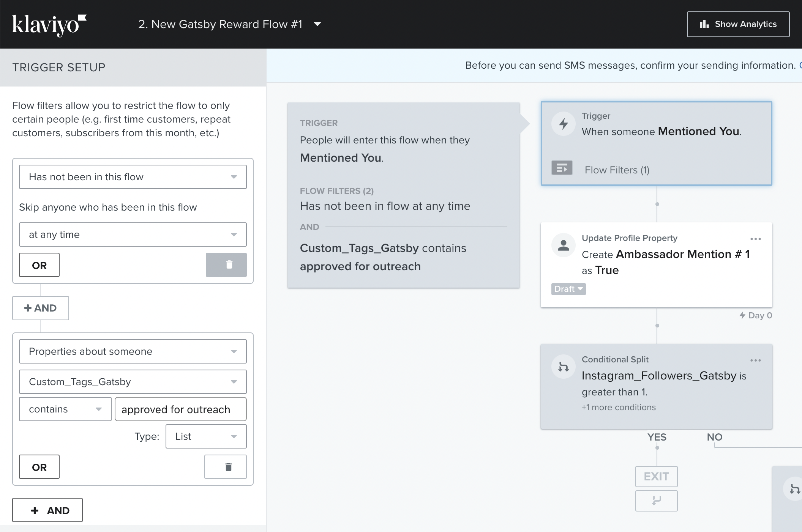Viewport: 802px width, 532px height.
Task: Click the partially visible split icon at right edge
Action: [x=794, y=489]
